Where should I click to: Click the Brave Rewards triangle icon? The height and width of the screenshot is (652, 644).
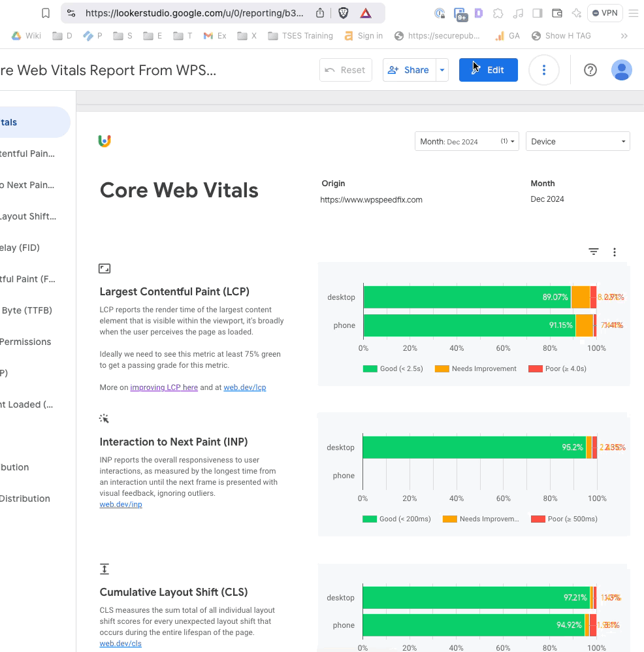click(x=366, y=13)
